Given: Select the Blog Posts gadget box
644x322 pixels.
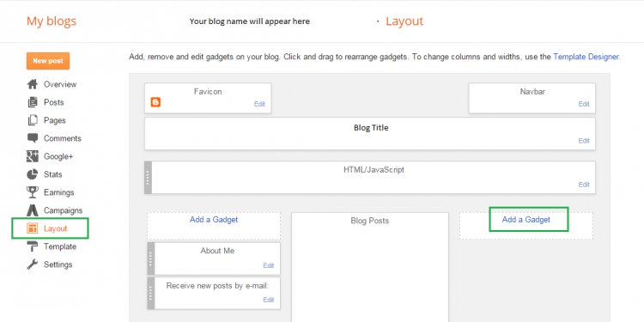Looking at the screenshot, I should pyautogui.click(x=369, y=267).
